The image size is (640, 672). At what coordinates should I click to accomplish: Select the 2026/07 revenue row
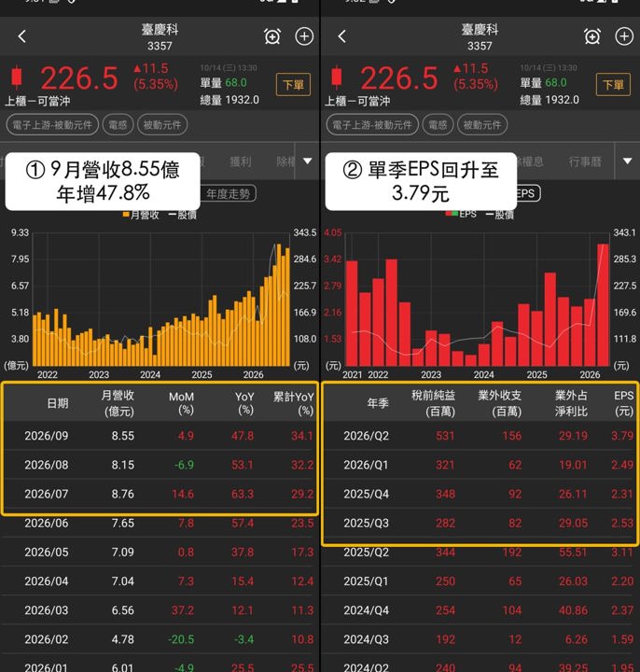(x=160, y=494)
